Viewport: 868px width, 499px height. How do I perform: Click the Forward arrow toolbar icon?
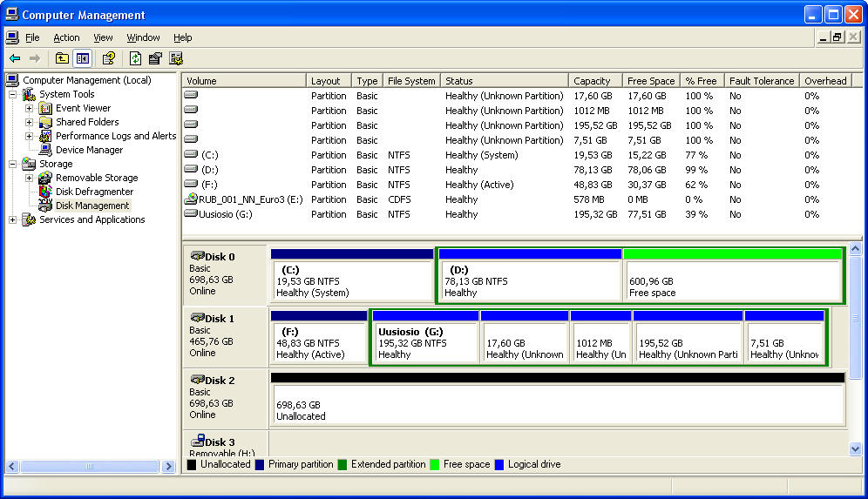35,58
